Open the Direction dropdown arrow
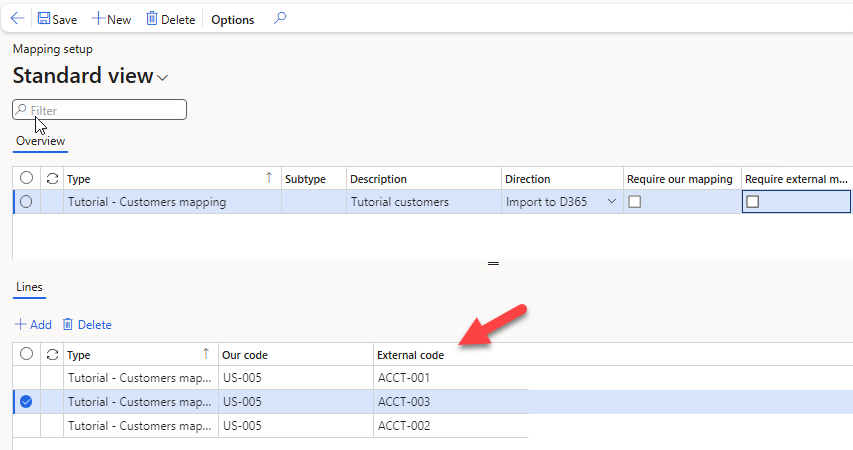This screenshot has height=450, width=853. pyautogui.click(x=611, y=201)
